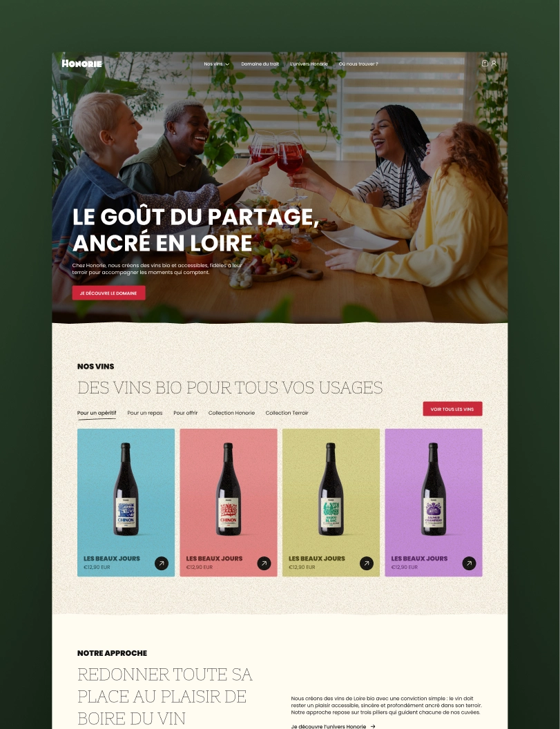Go to Où nous trouver ? page
Screen dimensions: 560x729
[358, 64]
